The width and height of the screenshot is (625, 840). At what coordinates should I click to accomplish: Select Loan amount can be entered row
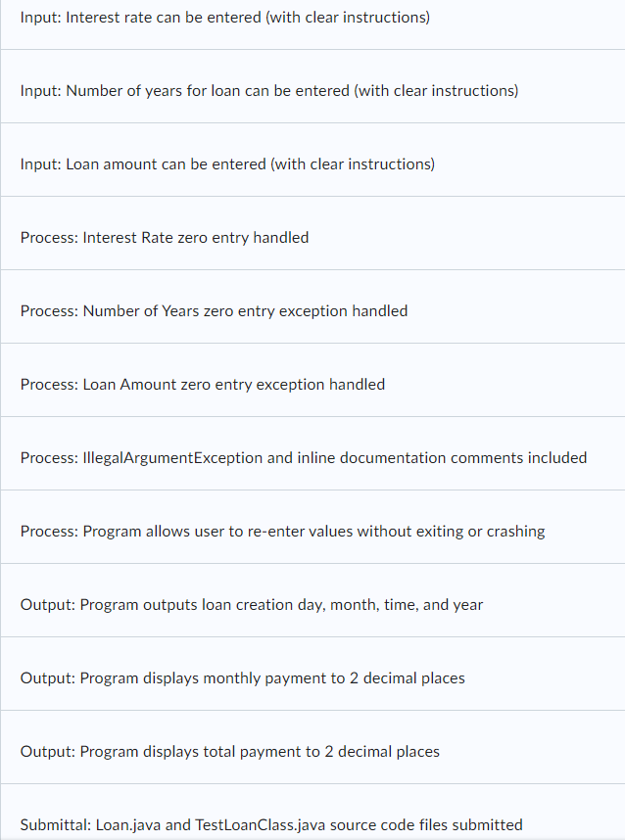click(x=312, y=160)
